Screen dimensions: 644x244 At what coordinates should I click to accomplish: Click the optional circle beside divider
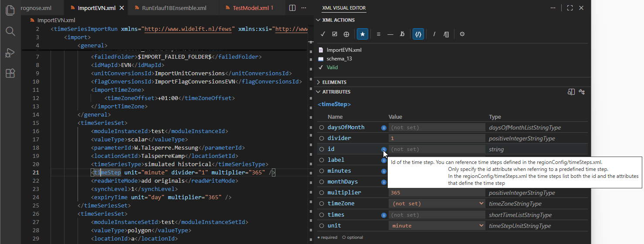(x=322, y=138)
